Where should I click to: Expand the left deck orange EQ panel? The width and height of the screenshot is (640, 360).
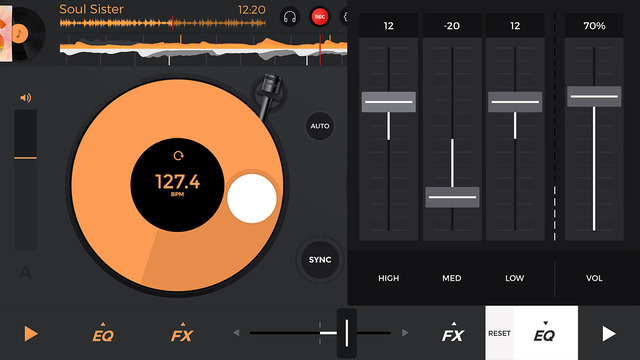point(102,333)
